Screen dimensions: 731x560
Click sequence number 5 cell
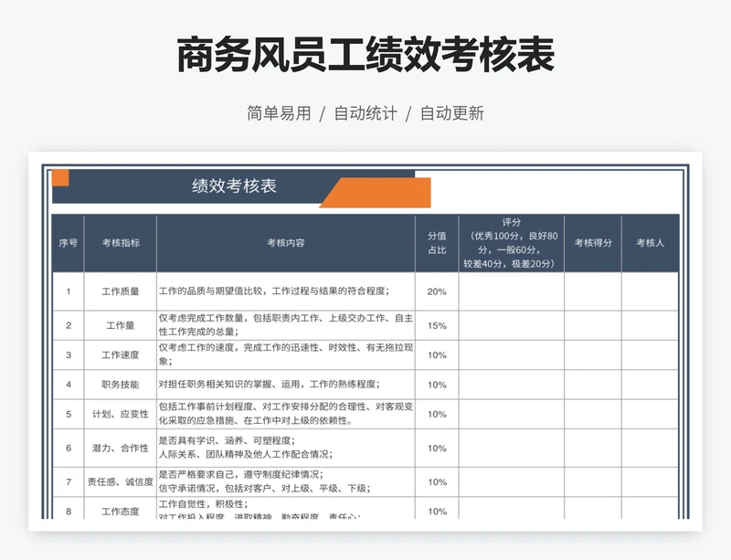(68, 414)
